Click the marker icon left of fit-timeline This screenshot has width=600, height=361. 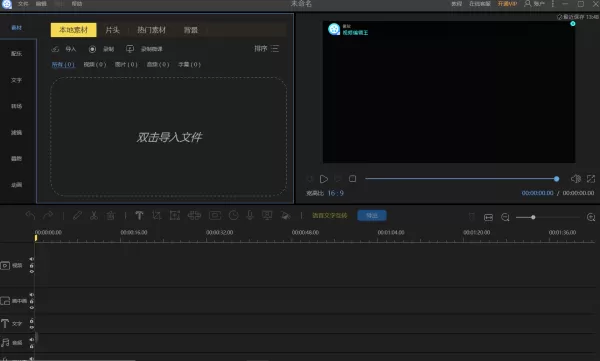(x=472, y=217)
